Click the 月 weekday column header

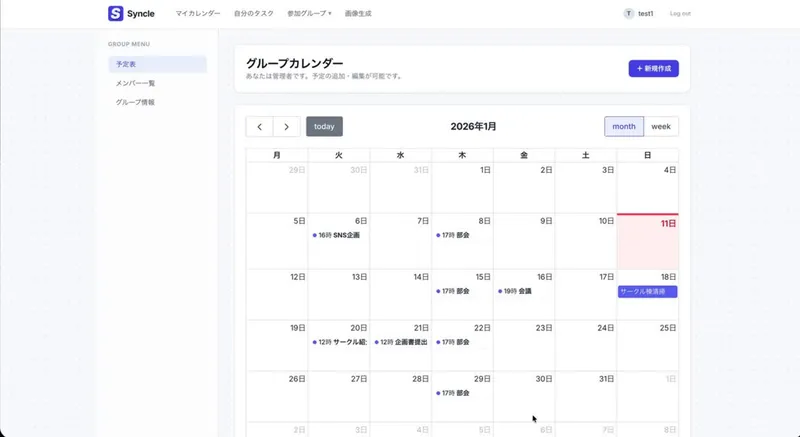(277, 155)
